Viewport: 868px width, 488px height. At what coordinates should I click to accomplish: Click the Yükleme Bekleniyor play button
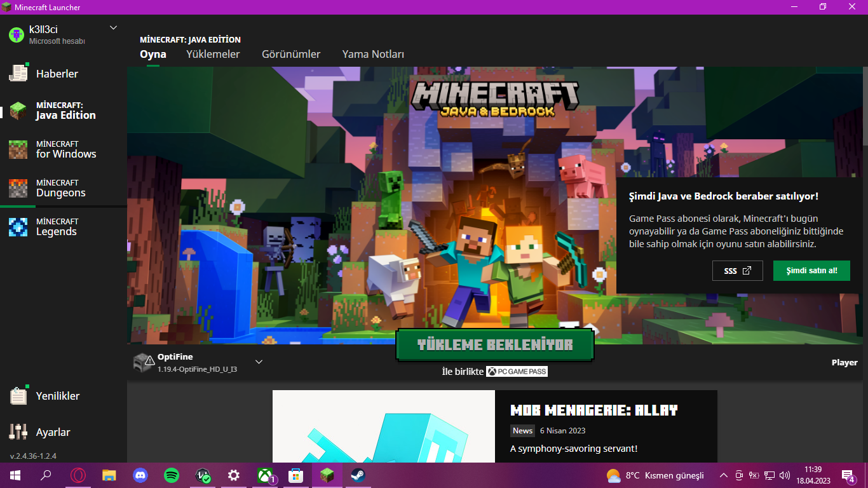click(x=495, y=345)
